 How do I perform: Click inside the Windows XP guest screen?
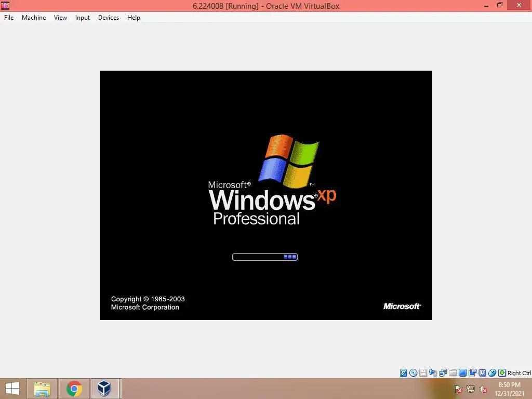pos(265,195)
